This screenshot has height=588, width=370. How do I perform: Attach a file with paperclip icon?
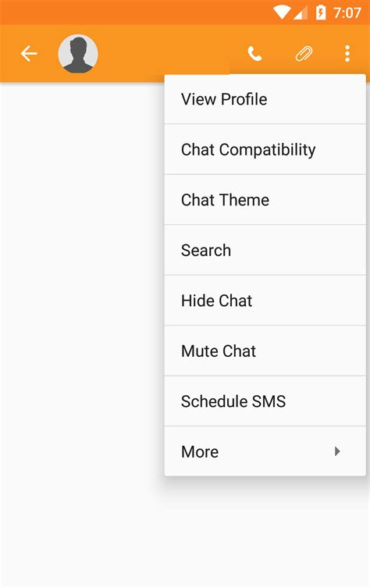304,54
